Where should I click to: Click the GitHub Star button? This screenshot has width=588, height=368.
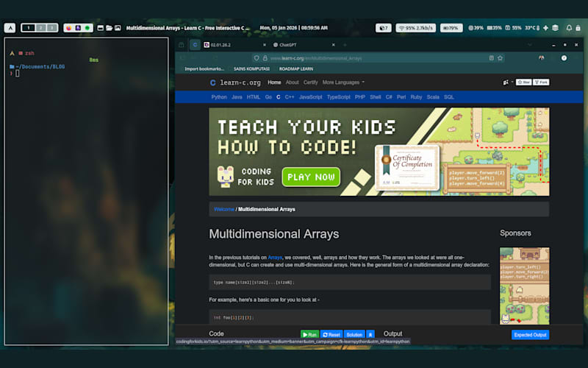coord(523,82)
